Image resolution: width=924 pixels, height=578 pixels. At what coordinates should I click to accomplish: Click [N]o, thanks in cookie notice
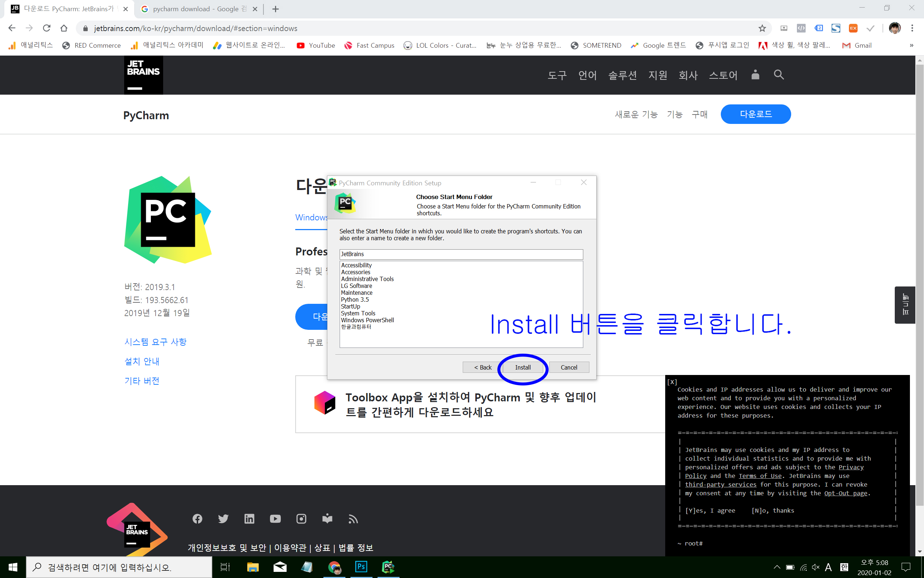point(772,511)
